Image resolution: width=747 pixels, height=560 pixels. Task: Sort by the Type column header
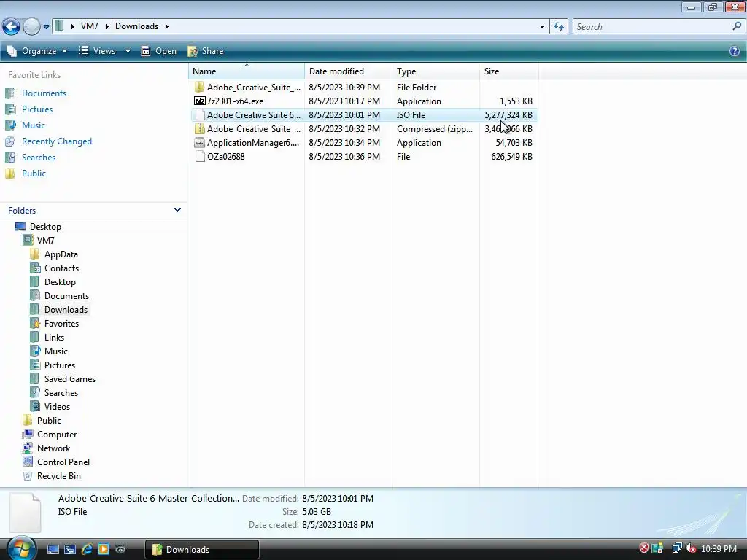click(x=436, y=71)
